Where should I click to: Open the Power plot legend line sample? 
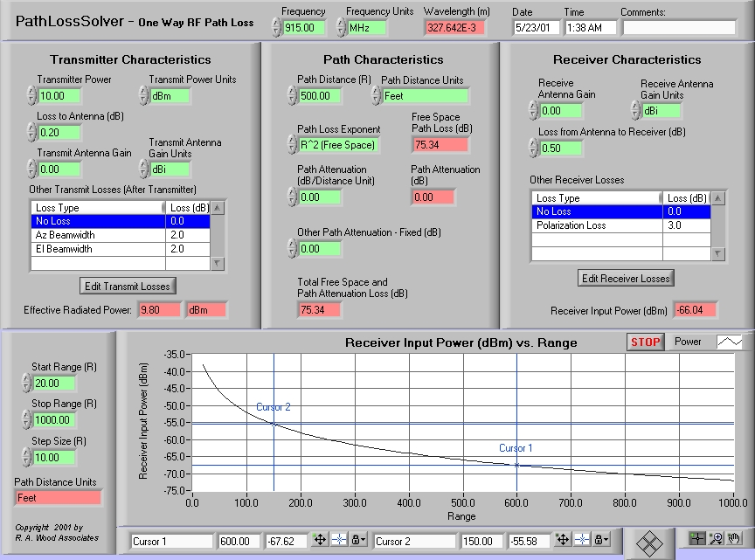tap(729, 342)
